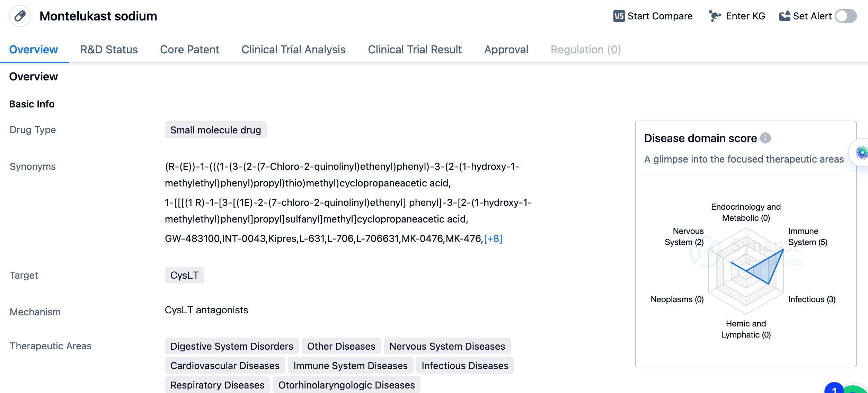Open the floating AI assistant swirl icon
868x393 pixels.
coord(861,152)
